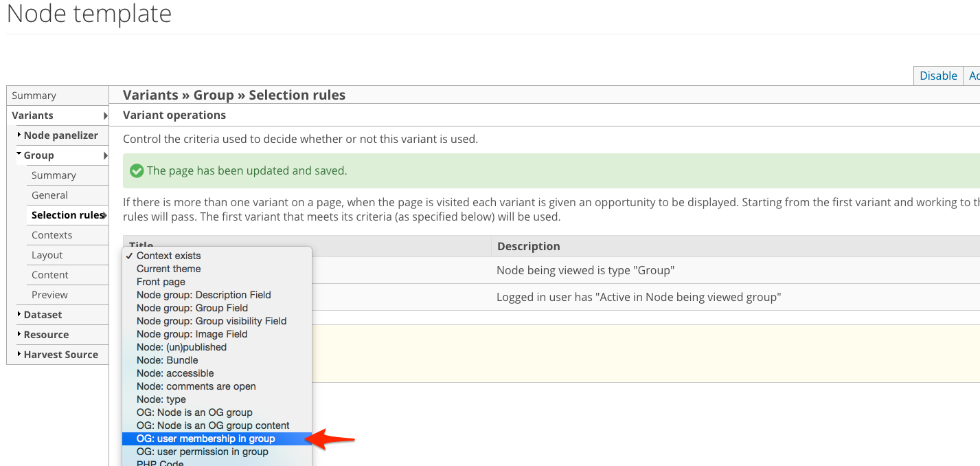Choose Node group: Description Field
980x466 pixels.
[217, 295]
